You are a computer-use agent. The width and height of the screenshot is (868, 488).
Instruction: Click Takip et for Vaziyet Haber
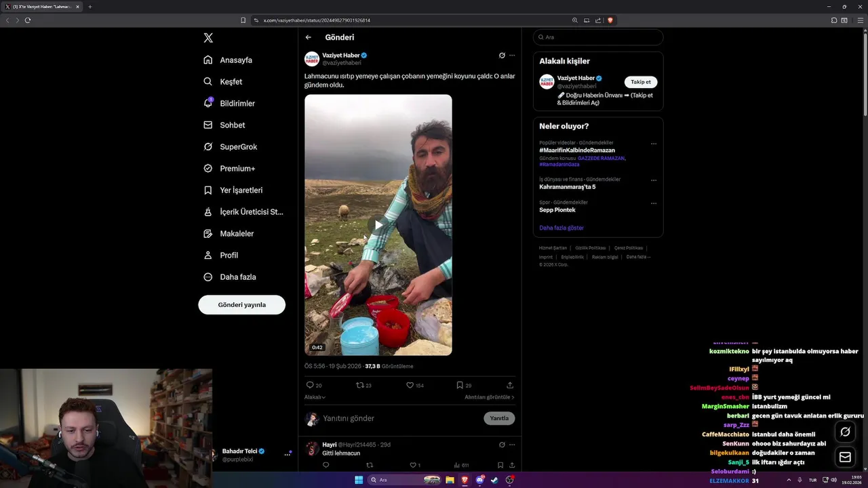point(641,82)
